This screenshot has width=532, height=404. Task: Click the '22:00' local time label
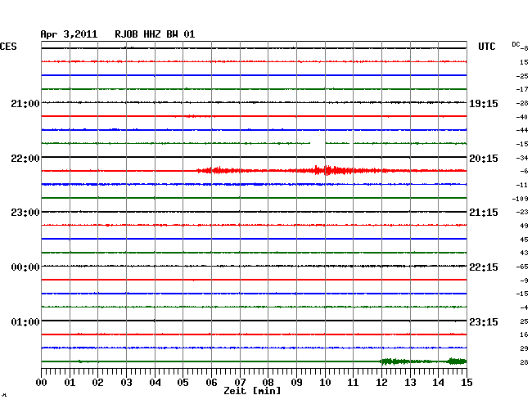(x=25, y=159)
